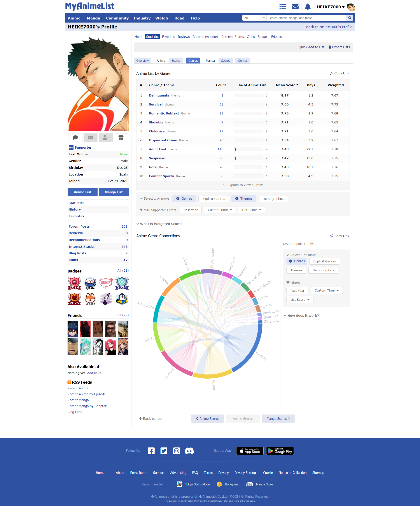Open the messages envelope icon in header
Screen dimensions: 420x506
295,7
